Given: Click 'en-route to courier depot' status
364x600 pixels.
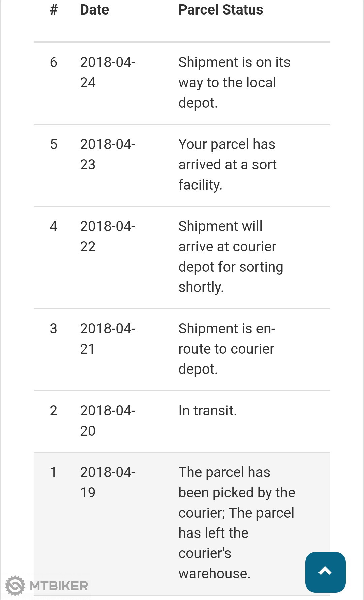Looking at the screenshot, I should click(x=226, y=349).
